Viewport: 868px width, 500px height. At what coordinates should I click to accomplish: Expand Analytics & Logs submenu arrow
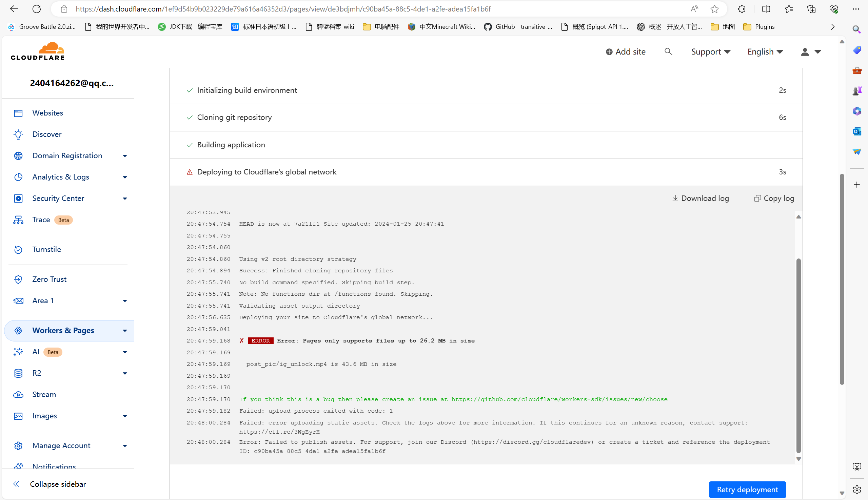tap(125, 177)
